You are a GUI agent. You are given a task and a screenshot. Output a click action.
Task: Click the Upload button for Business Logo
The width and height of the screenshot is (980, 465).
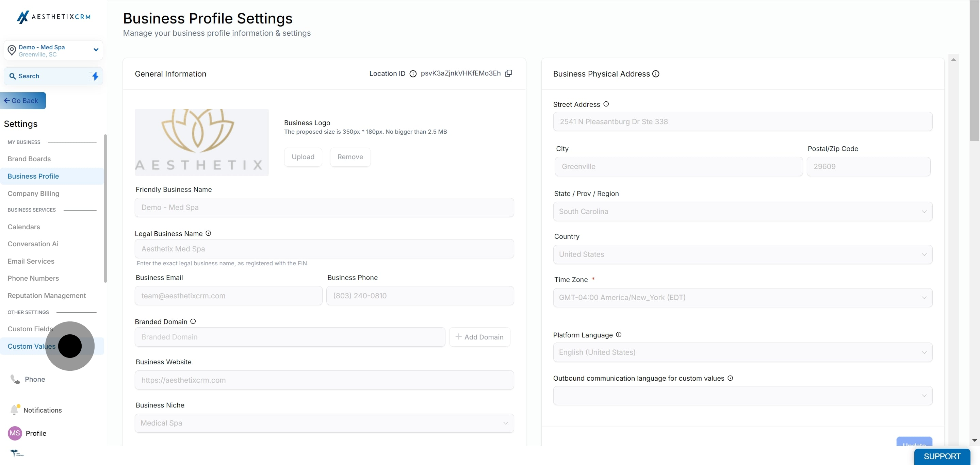coord(303,157)
